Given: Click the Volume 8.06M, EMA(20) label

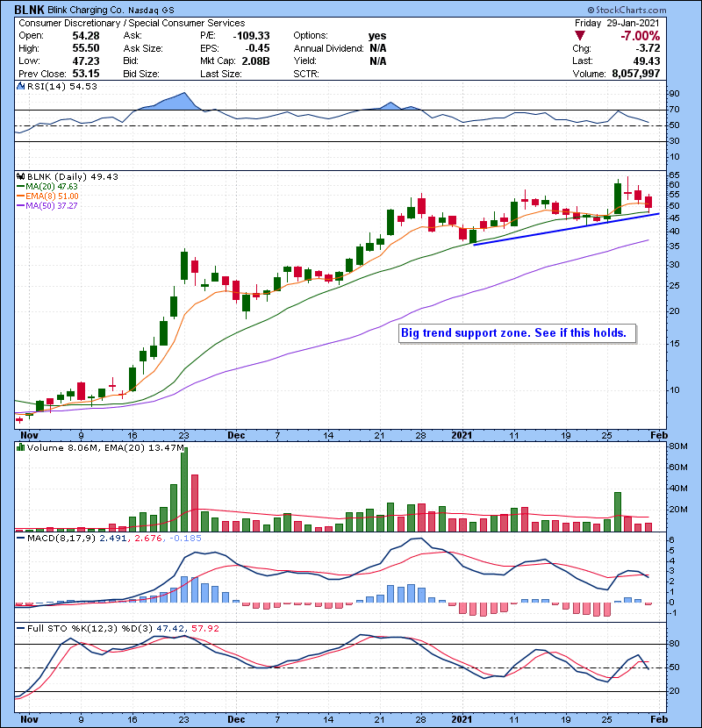Looking at the screenshot, I should point(105,448).
